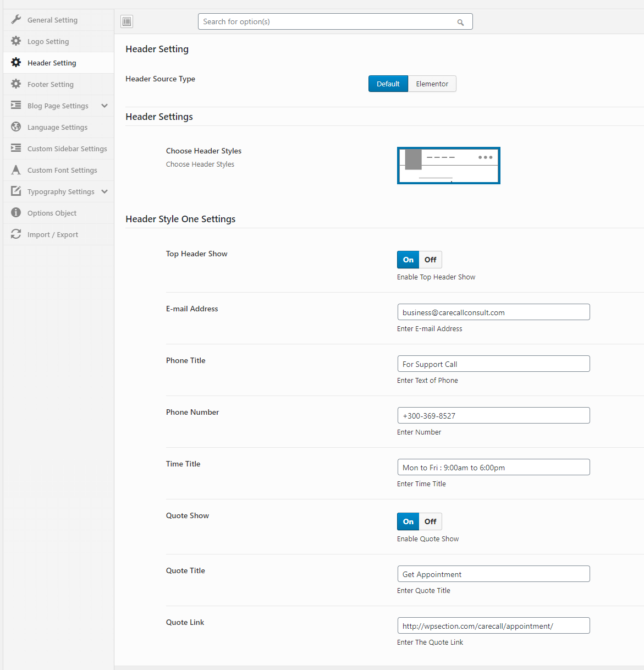Enable Top Header Show by clicking On
This screenshot has width=644, height=670.
pyautogui.click(x=408, y=259)
